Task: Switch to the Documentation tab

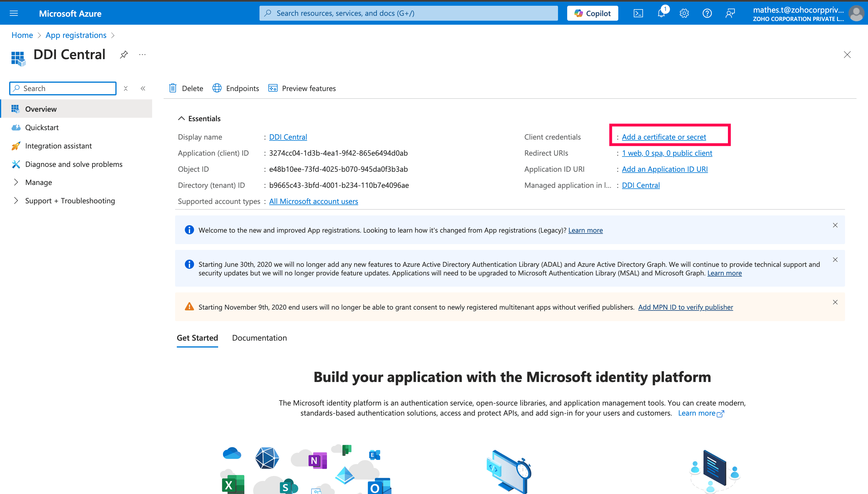Action: [259, 337]
